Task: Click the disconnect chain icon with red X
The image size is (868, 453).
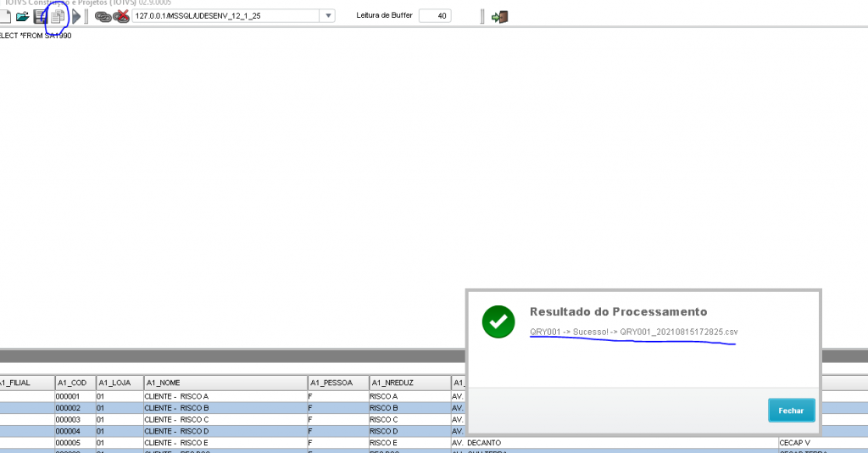Action: [122, 16]
